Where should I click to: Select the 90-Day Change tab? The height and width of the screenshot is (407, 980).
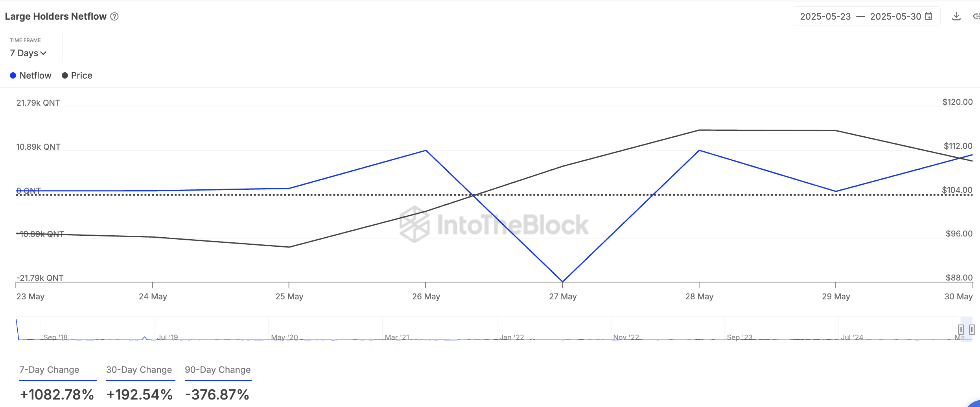pos(217,370)
